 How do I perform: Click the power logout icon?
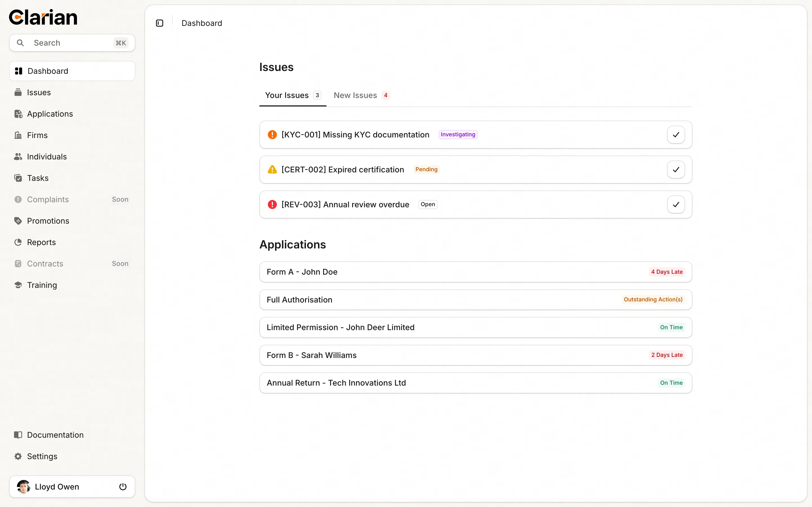123,486
